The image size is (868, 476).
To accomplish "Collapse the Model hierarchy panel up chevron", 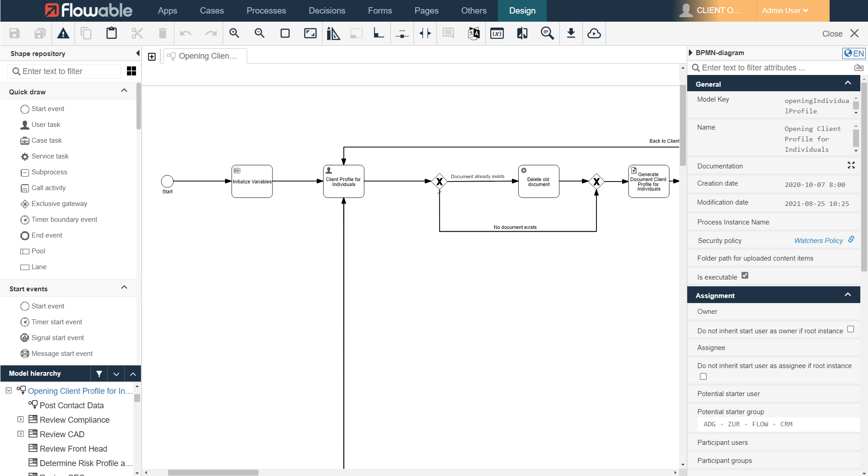I will [133, 373].
